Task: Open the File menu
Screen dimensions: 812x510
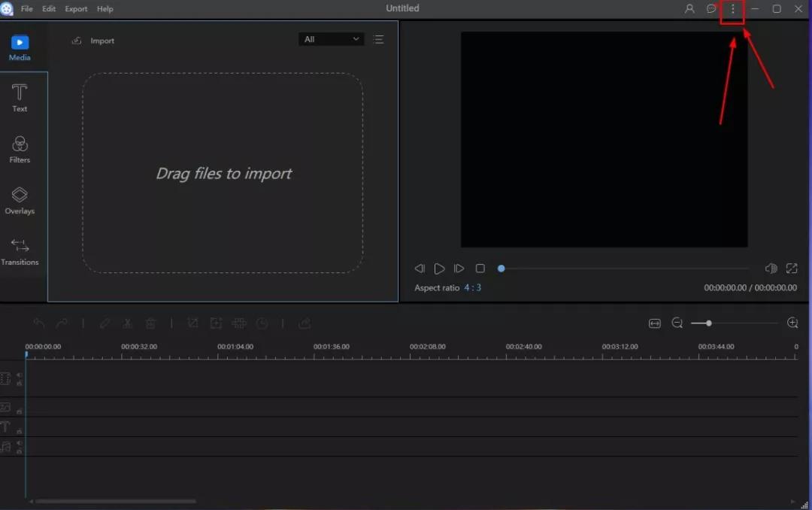Action: click(27, 9)
